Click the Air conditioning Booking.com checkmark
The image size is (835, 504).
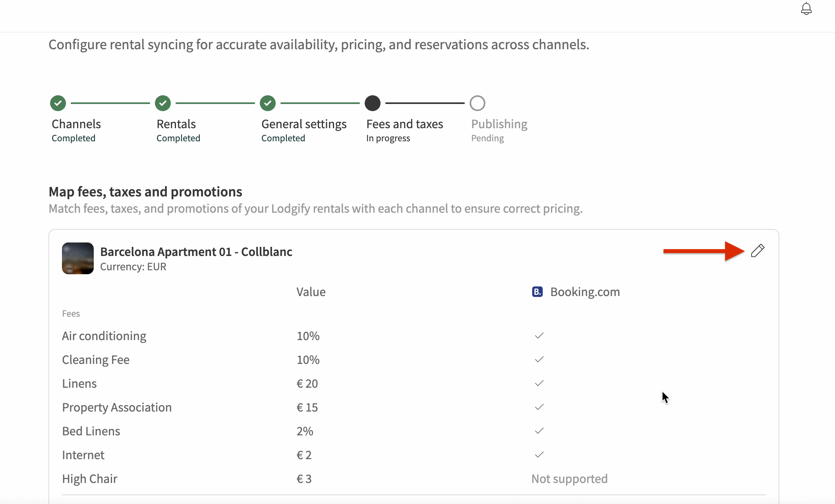pos(539,336)
